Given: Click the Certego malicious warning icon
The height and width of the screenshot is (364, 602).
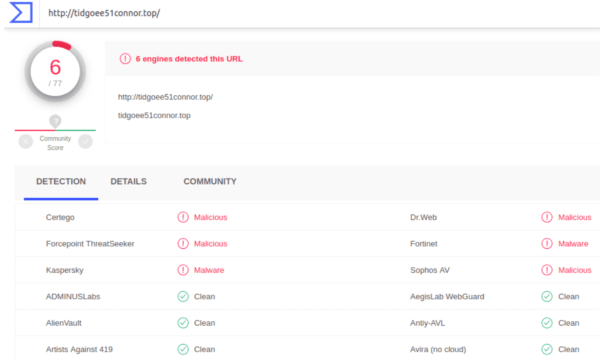Looking at the screenshot, I should 183,217.
